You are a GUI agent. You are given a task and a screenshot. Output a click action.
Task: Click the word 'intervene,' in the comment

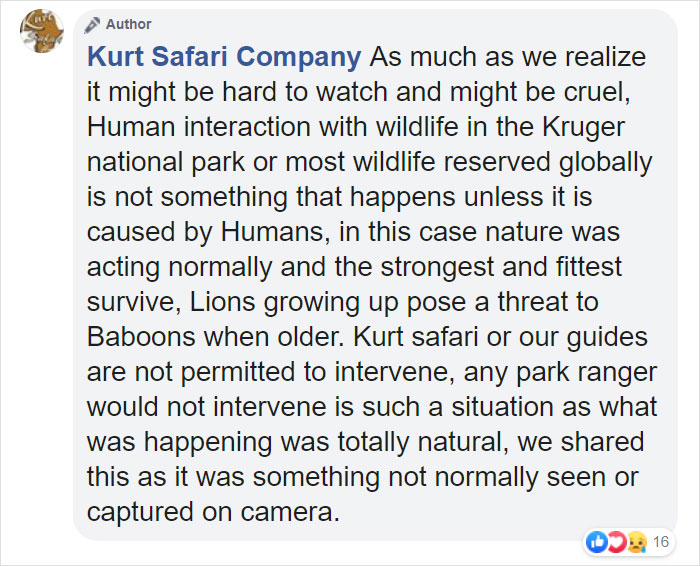click(x=395, y=372)
